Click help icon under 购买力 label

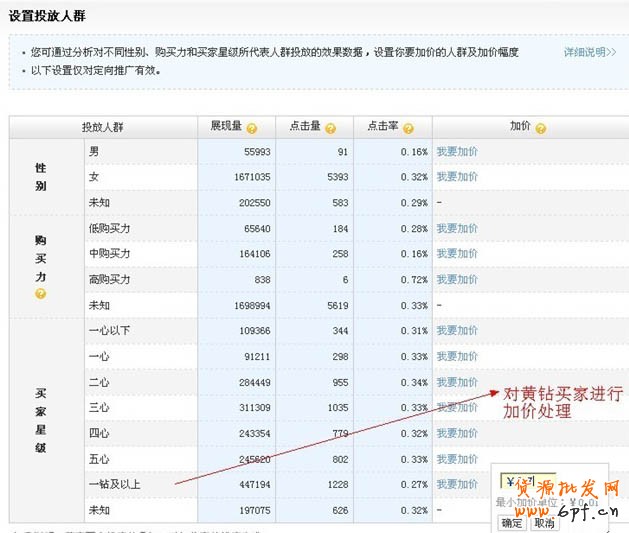(41, 294)
